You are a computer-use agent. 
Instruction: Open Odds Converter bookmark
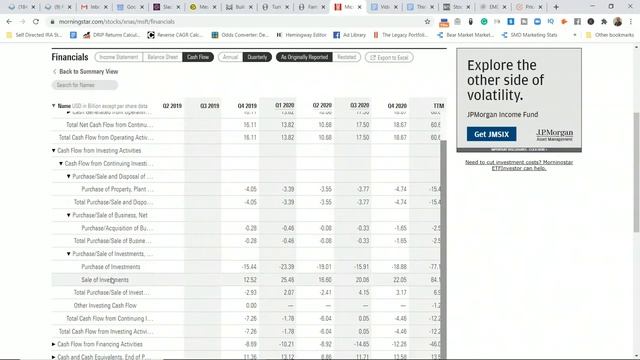pos(240,35)
